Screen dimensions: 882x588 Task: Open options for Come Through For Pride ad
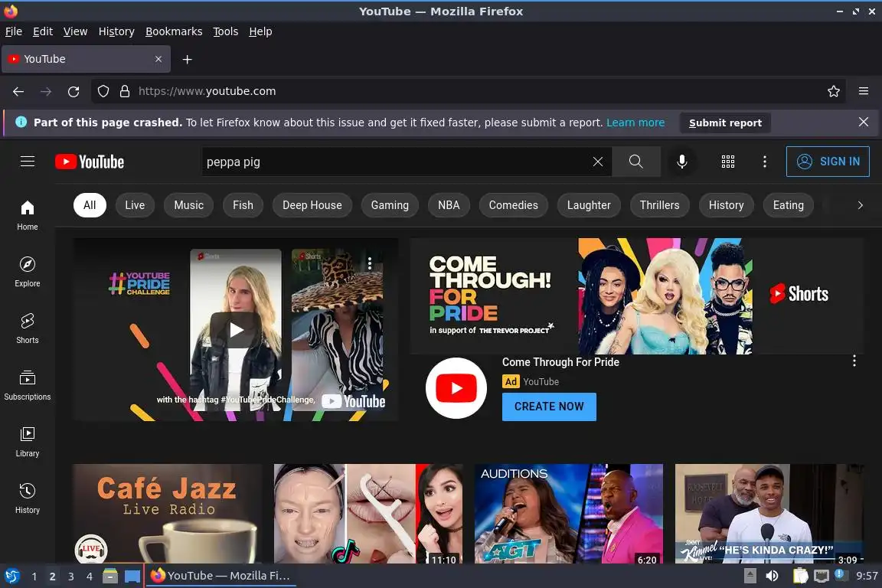click(x=854, y=361)
